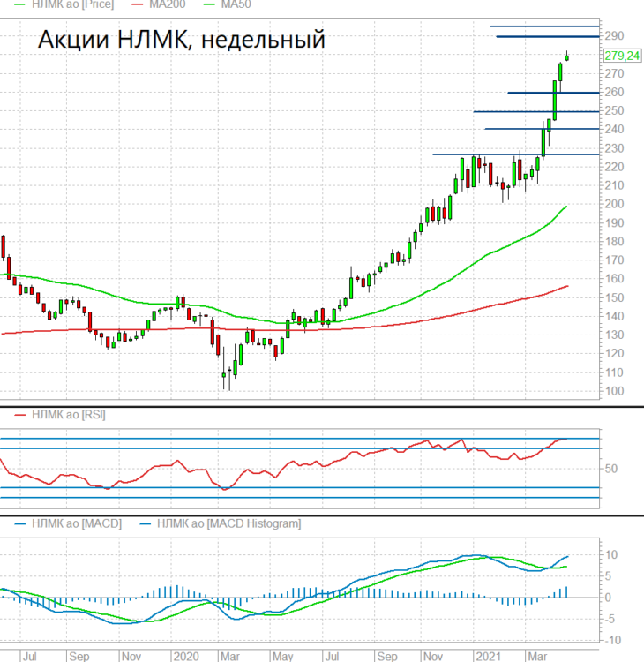
Task: Click the current price label 279,24
Action: coord(622,56)
